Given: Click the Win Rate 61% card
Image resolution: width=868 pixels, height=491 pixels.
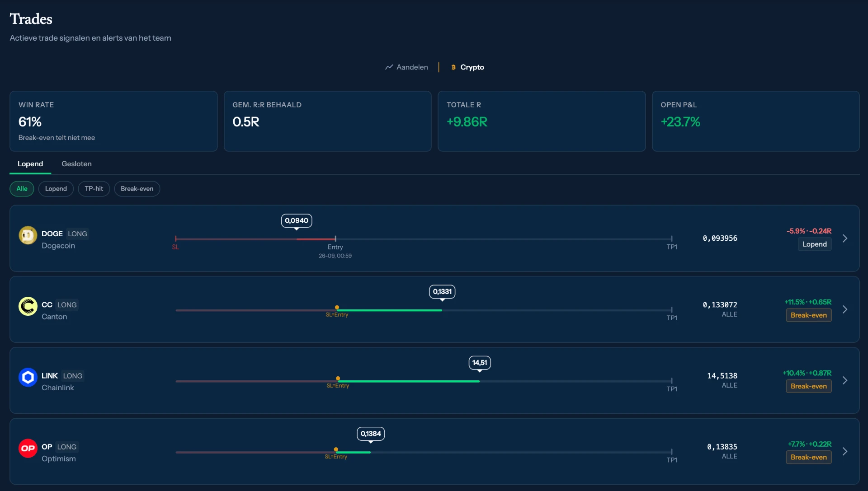Looking at the screenshot, I should [x=113, y=121].
